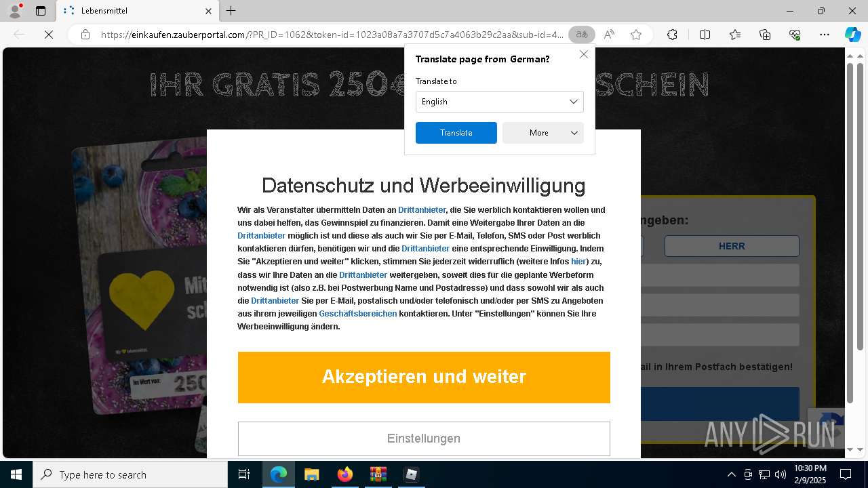
Task: Open Task View icon
Action: click(x=244, y=474)
